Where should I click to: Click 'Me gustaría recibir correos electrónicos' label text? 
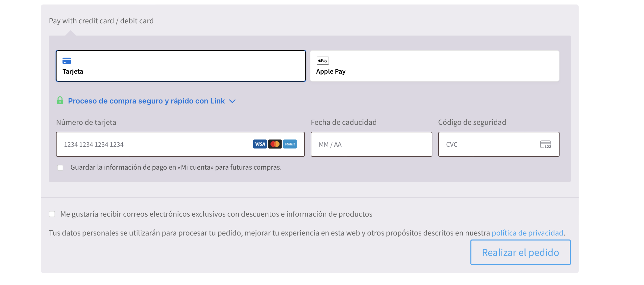click(216, 214)
